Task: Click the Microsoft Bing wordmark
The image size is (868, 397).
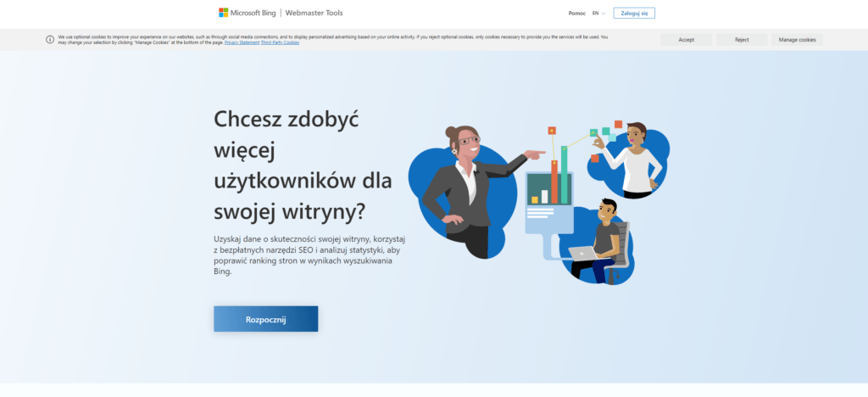Action: (x=254, y=13)
